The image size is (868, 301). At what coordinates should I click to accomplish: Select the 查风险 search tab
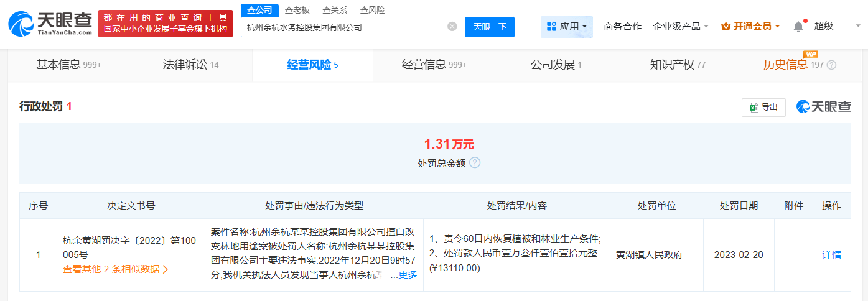tap(372, 10)
